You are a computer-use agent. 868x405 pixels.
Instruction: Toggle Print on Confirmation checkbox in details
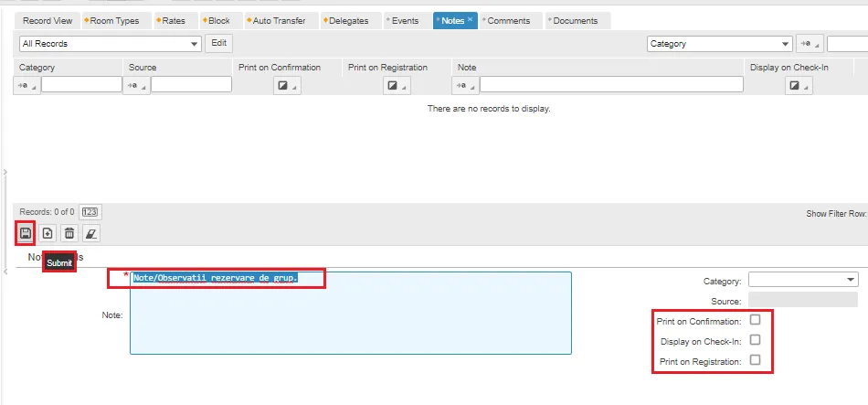755,320
